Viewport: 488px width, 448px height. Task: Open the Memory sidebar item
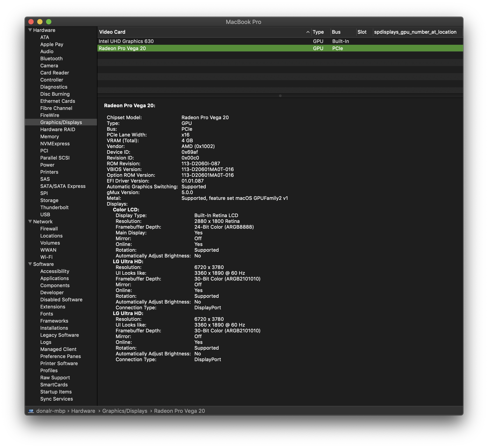(49, 136)
